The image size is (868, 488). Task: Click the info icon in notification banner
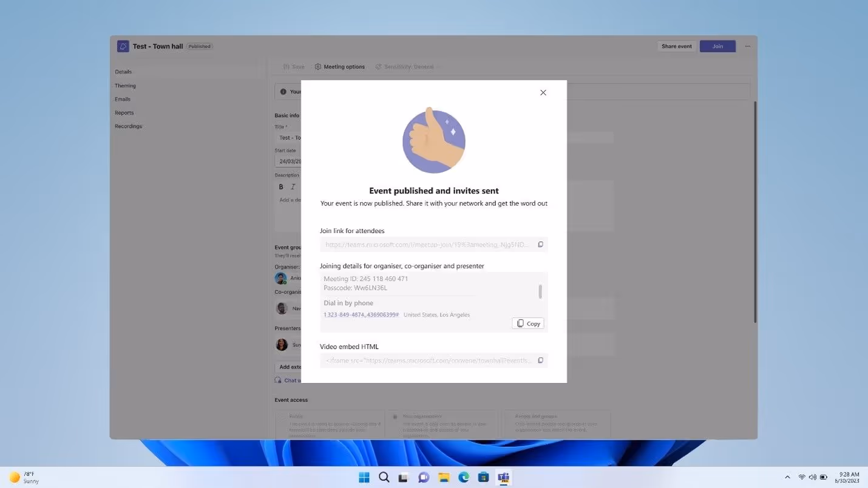click(x=283, y=92)
